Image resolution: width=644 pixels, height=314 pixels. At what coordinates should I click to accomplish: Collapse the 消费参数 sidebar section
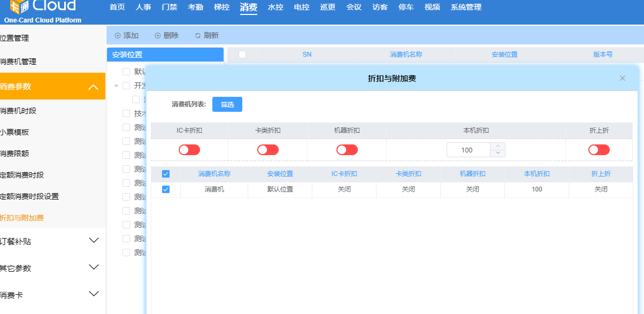93,87
